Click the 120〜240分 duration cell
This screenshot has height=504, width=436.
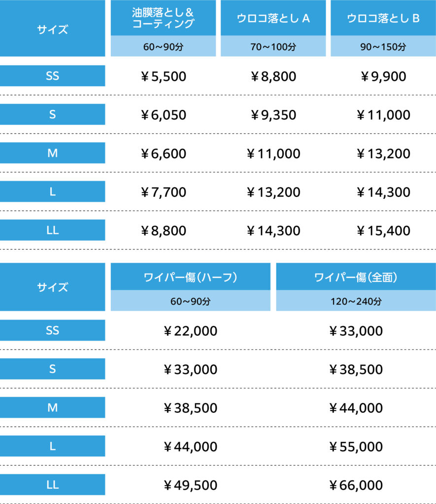356,301
